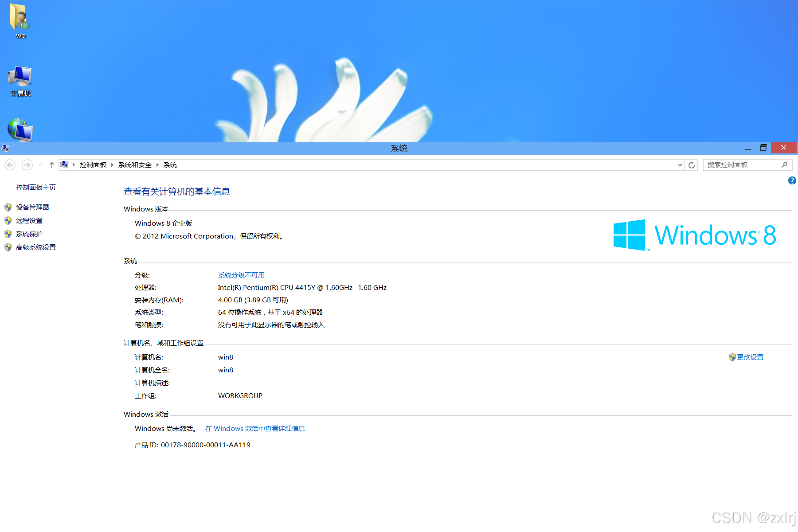The height and width of the screenshot is (532, 798).
Task: Refresh the control panel page
Action: point(692,165)
